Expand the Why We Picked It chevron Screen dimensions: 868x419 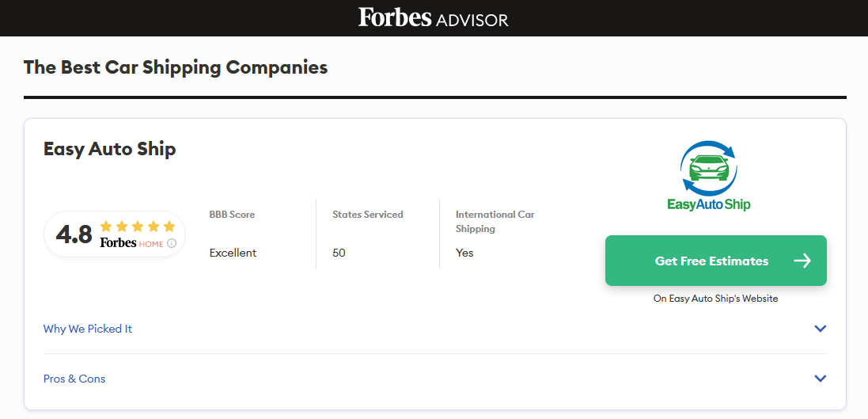pyautogui.click(x=820, y=329)
